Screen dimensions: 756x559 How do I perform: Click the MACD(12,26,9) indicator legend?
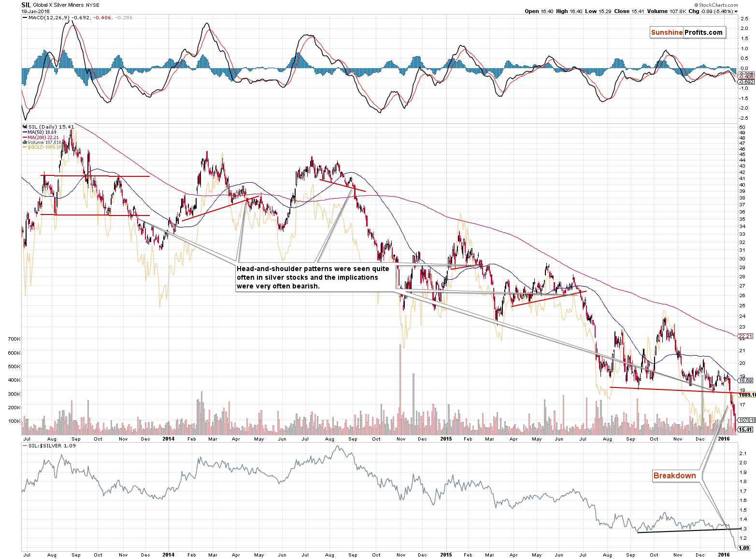[x=77, y=17]
